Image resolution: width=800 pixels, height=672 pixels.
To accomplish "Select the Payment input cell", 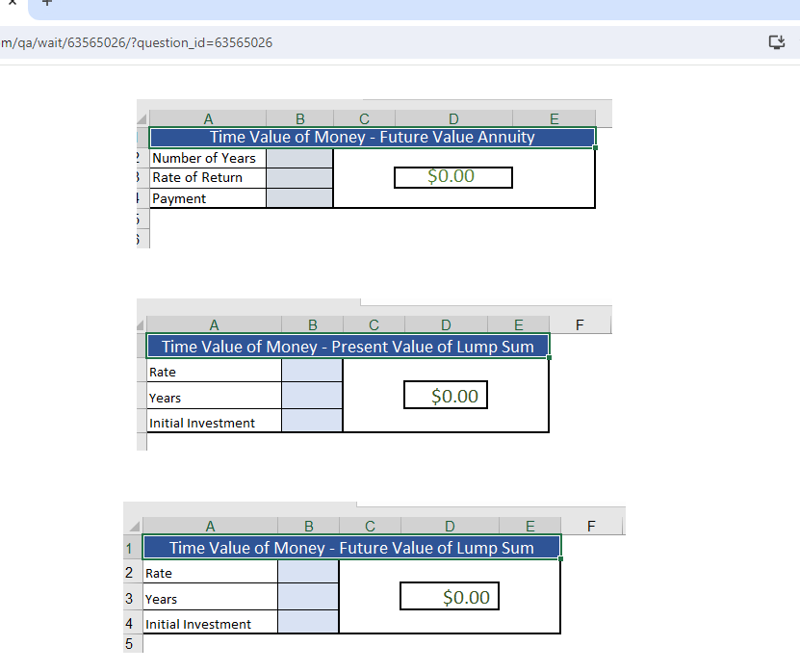I will (x=299, y=197).
